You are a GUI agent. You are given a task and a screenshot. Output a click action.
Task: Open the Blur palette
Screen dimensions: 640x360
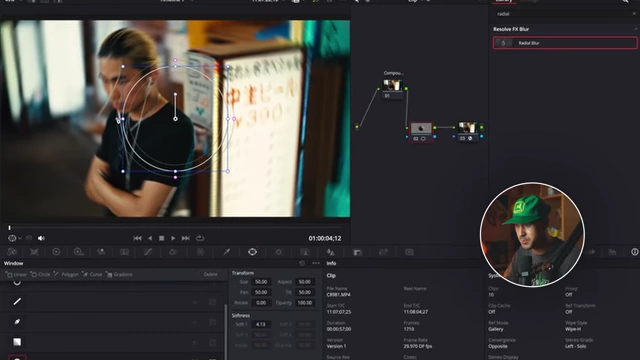(331, 252)
